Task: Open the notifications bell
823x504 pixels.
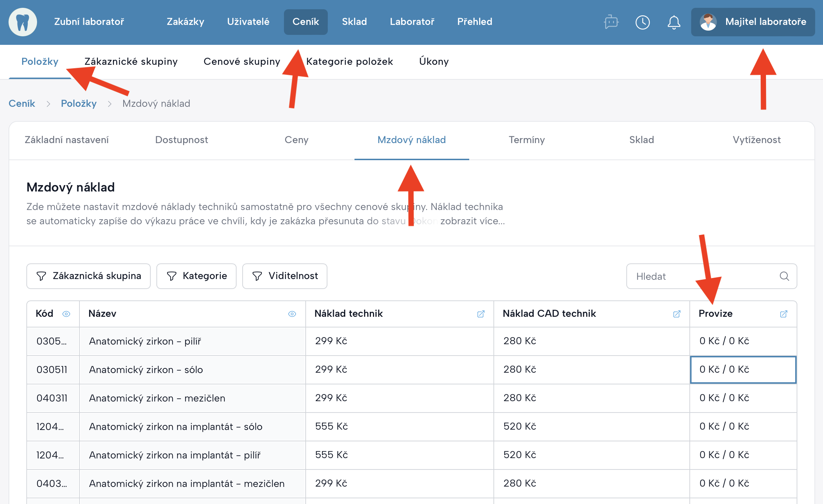Action: tap(673, 22)
